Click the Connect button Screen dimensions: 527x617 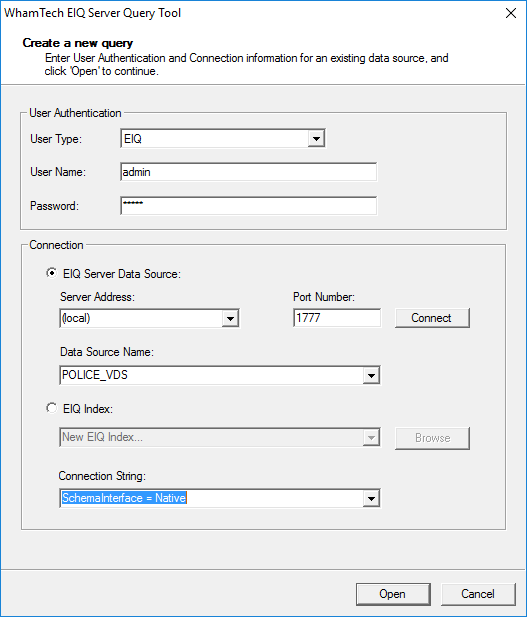tap(432, 318)
